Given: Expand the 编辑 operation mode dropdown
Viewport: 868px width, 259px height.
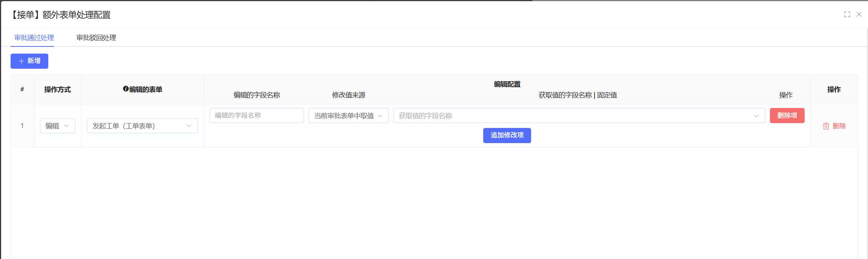Looking at the screenshot, I should pyautogui.click(x=57, y=126).
